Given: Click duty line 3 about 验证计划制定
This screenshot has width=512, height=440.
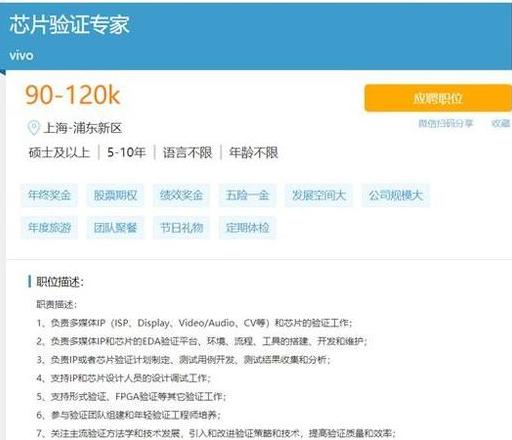Looking at the screenshot, I should tap(183, 360).
